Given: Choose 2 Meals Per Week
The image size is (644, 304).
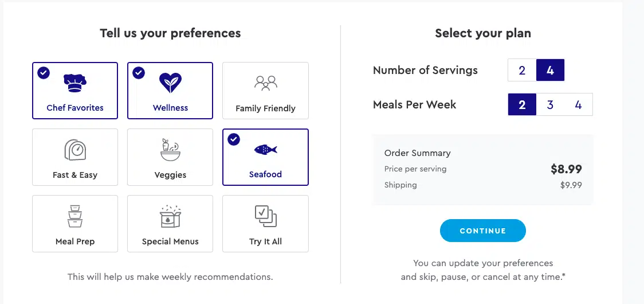Looking at the screenshot, I should click(522, 104).
